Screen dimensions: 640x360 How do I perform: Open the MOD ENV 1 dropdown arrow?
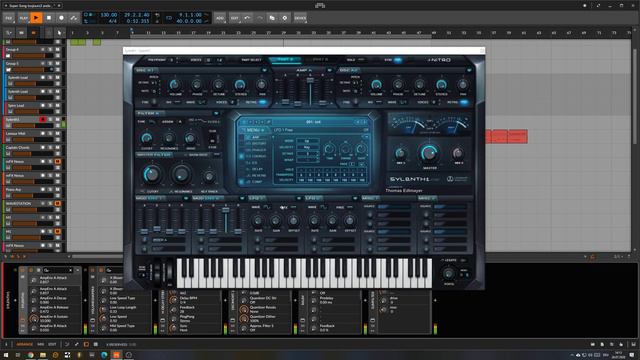186,198
